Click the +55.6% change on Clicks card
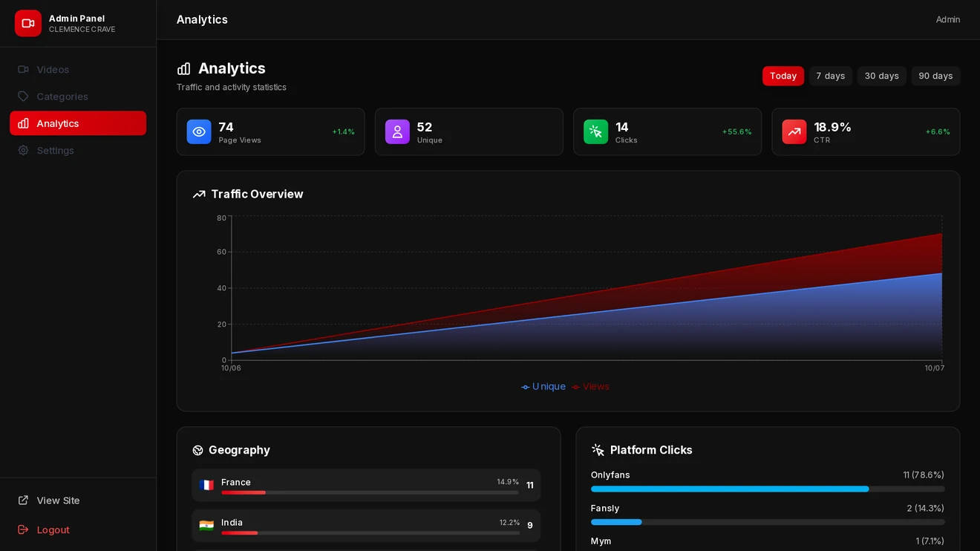 click(737, 132)
